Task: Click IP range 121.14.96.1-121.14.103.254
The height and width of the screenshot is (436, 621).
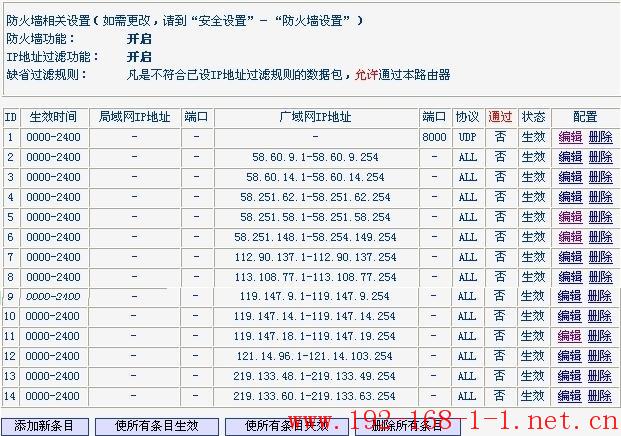Action: (314, 356)
